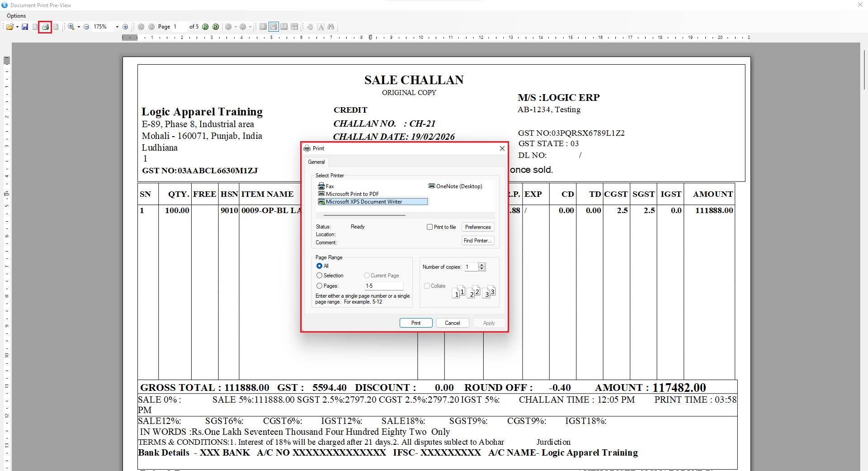The height and width of the screenshot is (471, 868).
Task: Select the Pages radio button
Action: click(320, 286)
